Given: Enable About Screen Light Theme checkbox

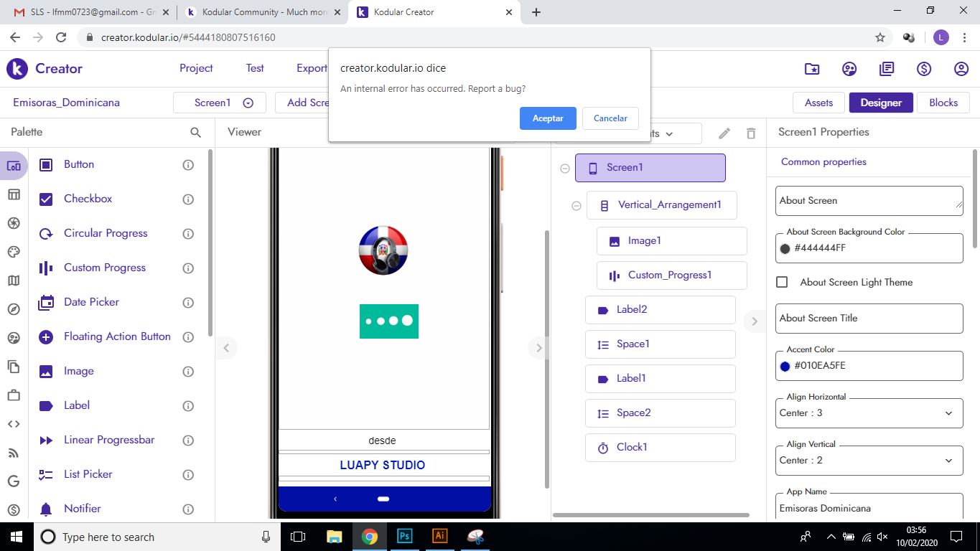Looking at the screenshot, I should (x=782, y=282).
